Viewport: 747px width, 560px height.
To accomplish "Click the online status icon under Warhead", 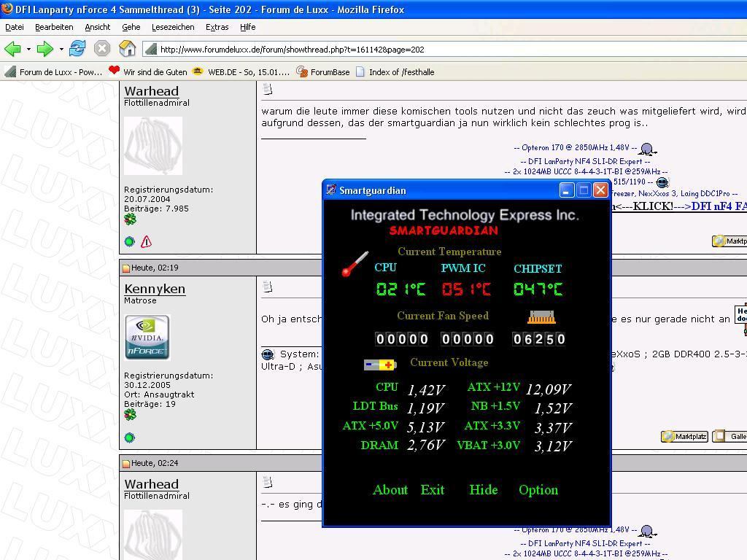I will [130, 242].
